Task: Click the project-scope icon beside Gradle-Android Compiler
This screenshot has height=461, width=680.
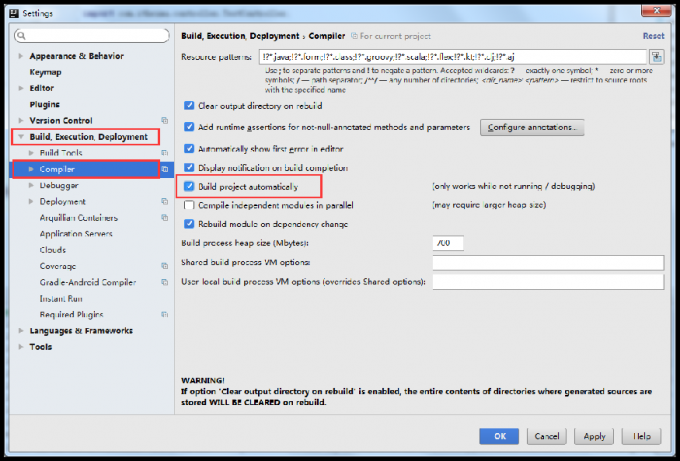Action: 163,282
